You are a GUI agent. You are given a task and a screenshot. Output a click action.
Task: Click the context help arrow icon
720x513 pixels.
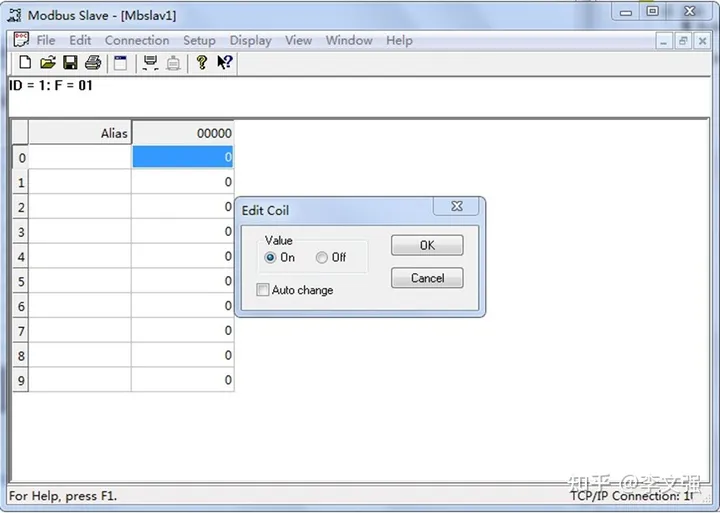point(225,62)
